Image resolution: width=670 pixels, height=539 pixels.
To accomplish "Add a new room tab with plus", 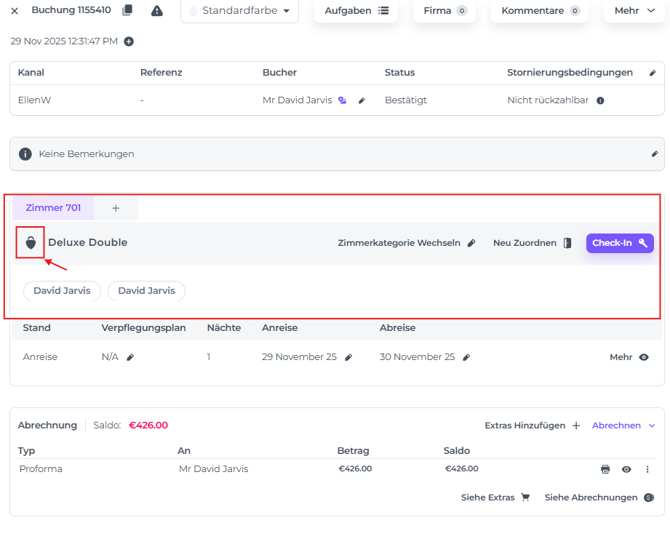I will [116, 208].
